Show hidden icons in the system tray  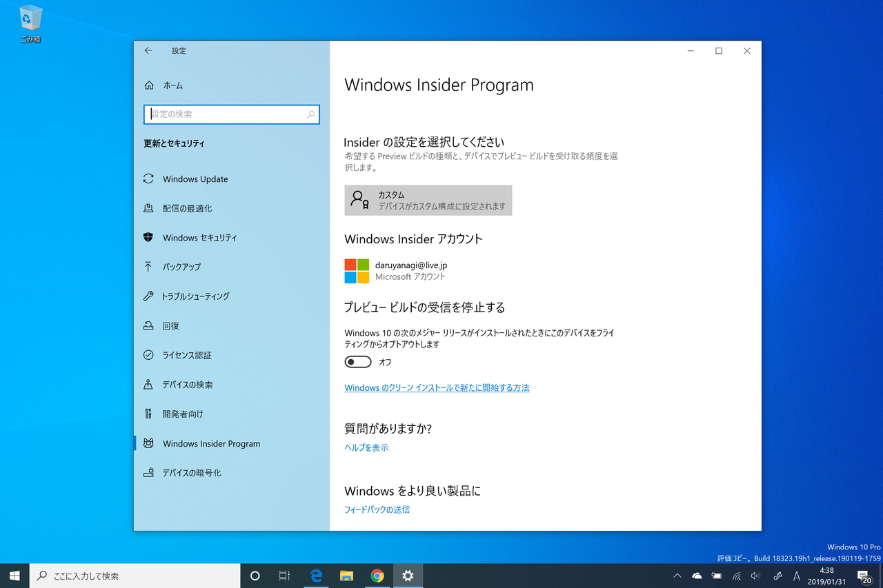677,576
